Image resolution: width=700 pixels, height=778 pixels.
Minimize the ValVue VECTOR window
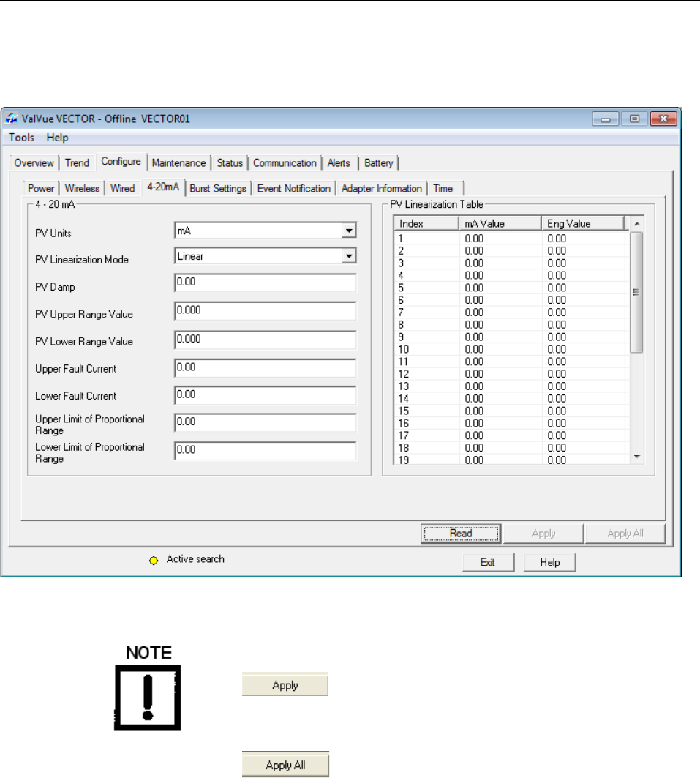click(606, 119)
